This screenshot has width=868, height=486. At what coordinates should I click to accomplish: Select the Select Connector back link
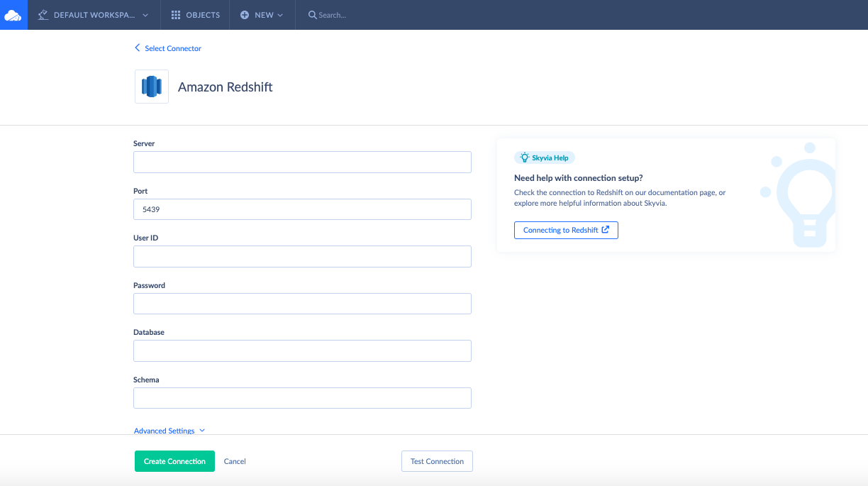tap(172, 48)
